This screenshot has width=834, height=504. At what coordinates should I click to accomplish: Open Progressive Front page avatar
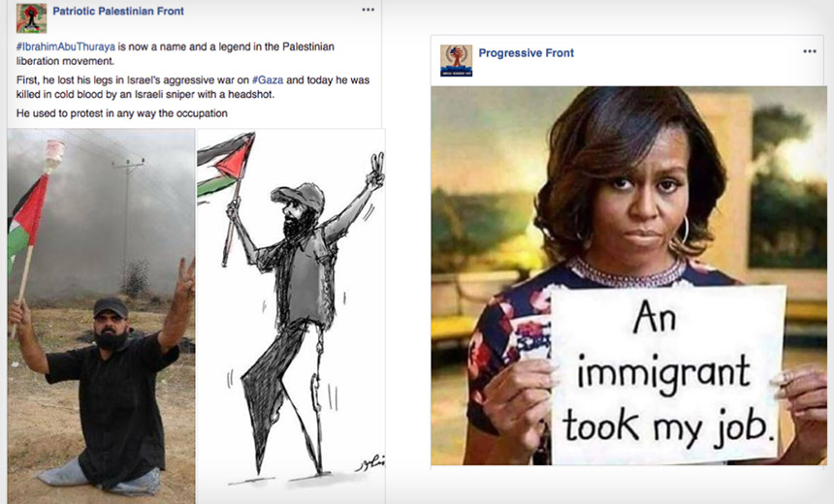[456, 60]
